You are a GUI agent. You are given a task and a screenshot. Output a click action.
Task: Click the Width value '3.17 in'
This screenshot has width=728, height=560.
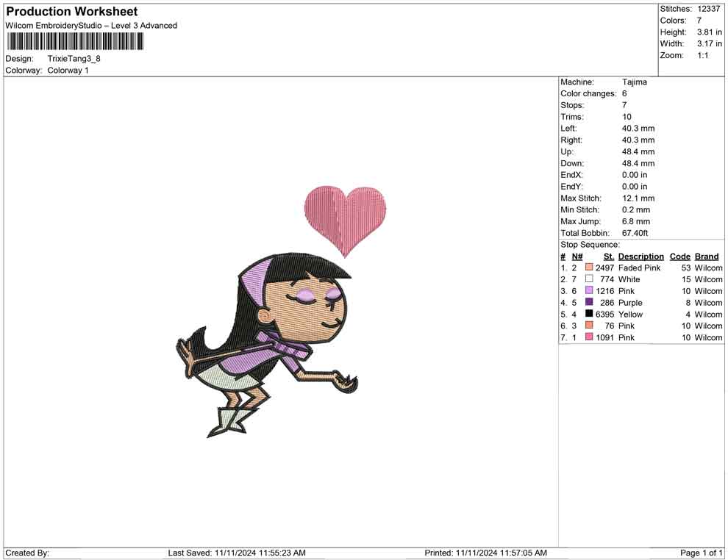pos(709,43)
